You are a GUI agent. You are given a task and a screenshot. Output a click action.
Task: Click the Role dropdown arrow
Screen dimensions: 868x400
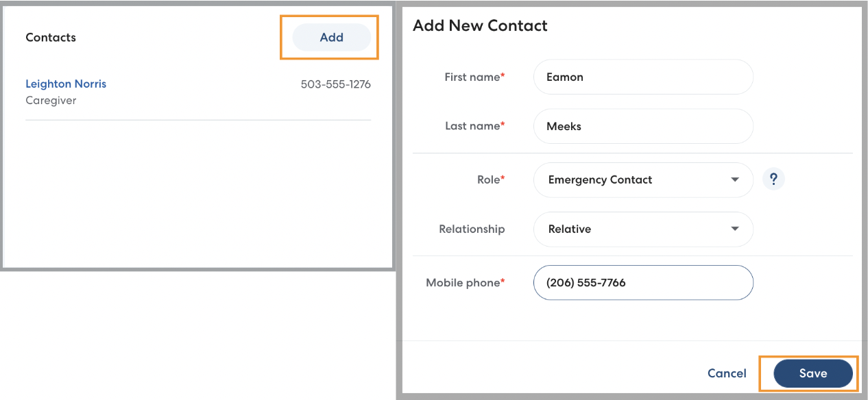[735, 180]
